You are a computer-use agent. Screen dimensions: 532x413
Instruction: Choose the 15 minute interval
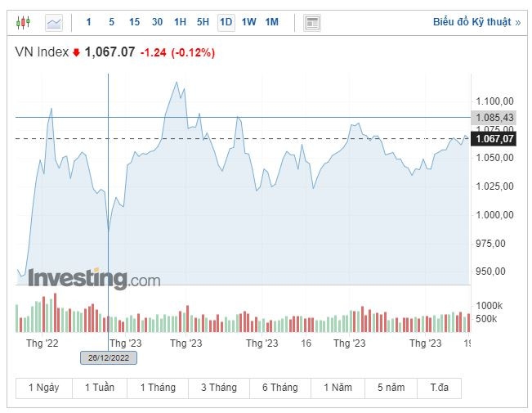(134, 22)
